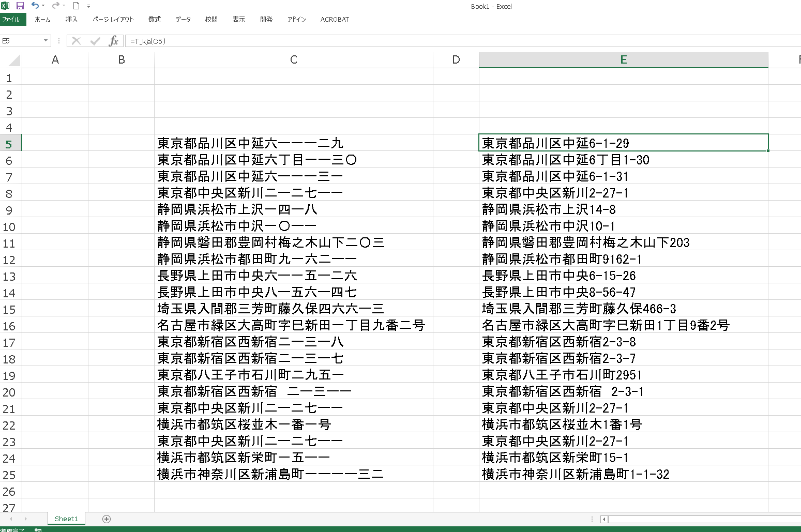Click cell 長野県上田市中央八ー五六ー四七
Screen dimensions: 801x532
click(294, 292)
